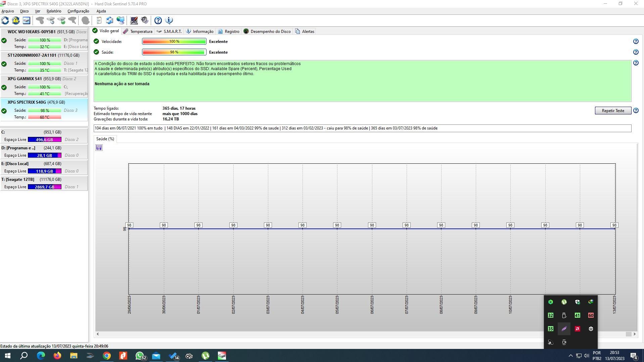Click the blue info bubble toolbar icon
The height and width of the screenshot is (362, 644).
pos(169,20)
